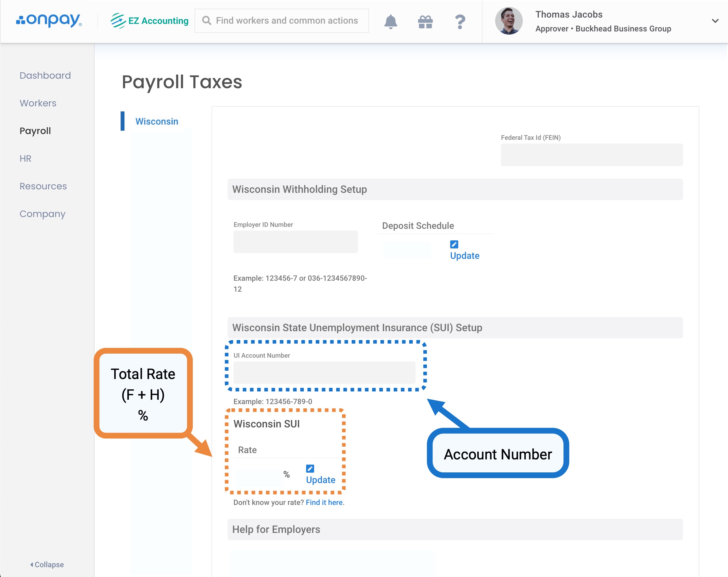Select the Wisconsin state tab
Image resolution: width=728 pixels, height=577 pixels.
157,121
